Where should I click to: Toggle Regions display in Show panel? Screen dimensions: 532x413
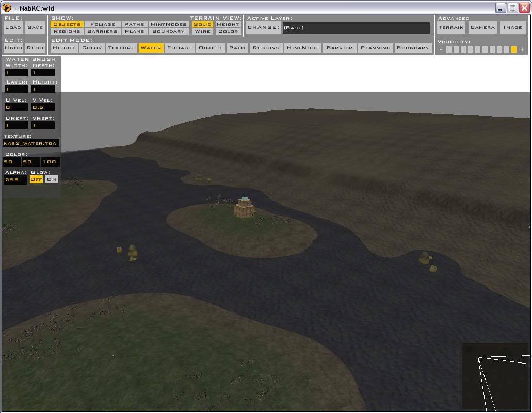67,31
